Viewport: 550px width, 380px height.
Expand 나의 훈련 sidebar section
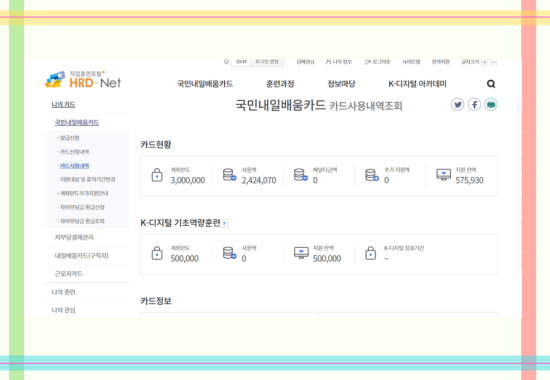point(63,292)
